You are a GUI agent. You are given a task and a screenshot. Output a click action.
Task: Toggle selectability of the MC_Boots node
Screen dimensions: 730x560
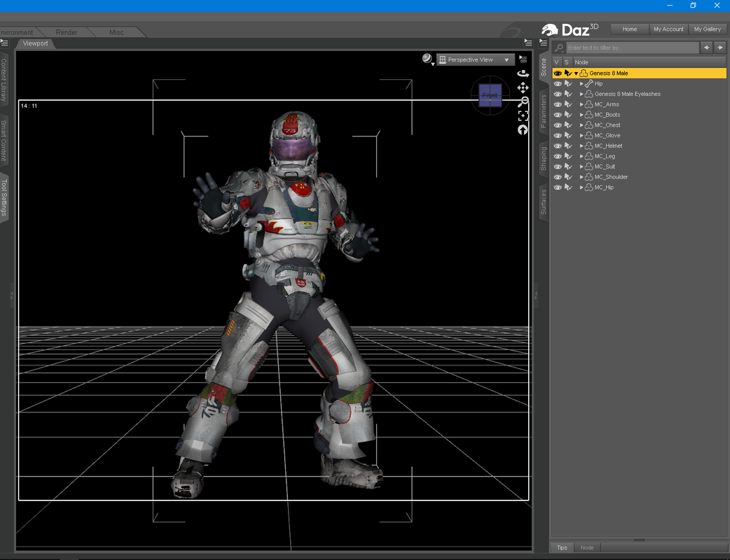tap(568, 114)
